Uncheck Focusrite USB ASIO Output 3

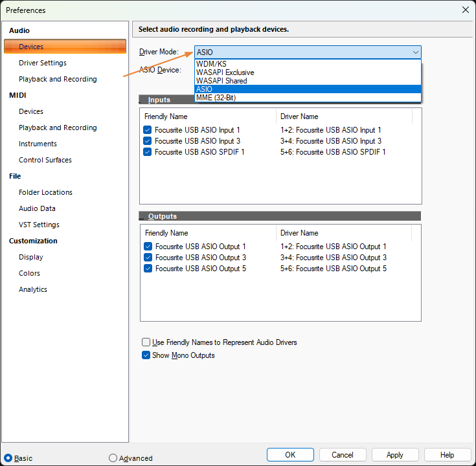point(148,258)
